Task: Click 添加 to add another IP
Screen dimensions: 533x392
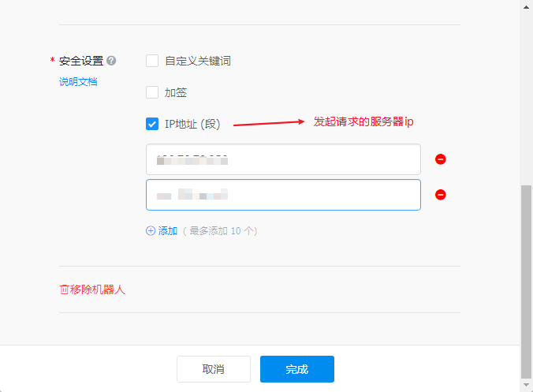Action: pos(168,231)
